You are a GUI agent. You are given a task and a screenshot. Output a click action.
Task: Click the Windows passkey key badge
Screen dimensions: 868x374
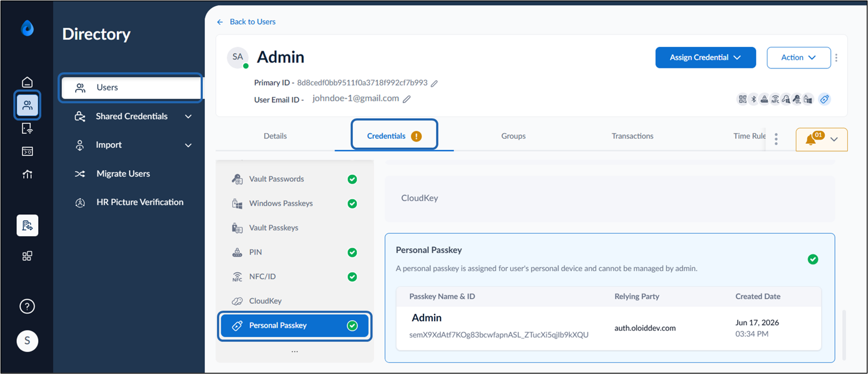coord(786,99)
